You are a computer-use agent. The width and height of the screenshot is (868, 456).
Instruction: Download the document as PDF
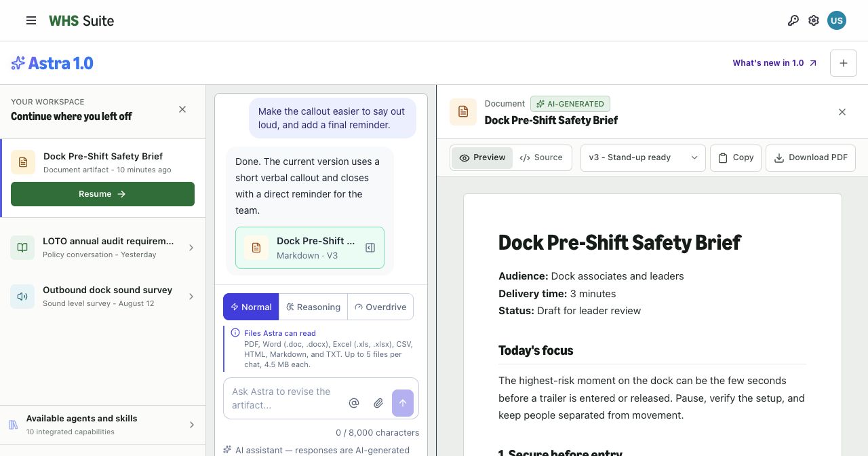tap(811, 157)
